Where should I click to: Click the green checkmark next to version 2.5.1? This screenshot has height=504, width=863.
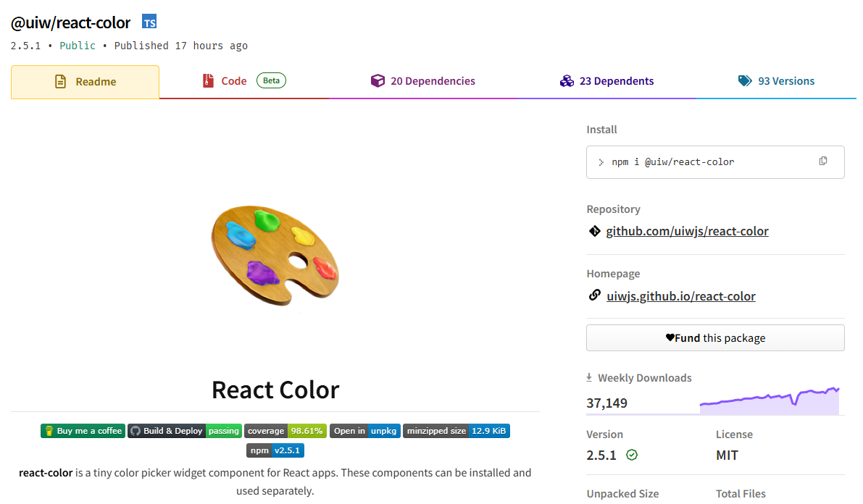click(633, 455)
